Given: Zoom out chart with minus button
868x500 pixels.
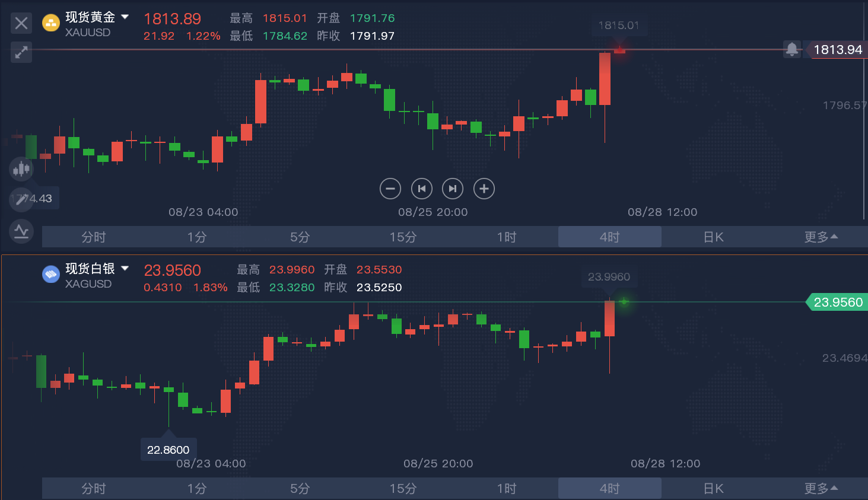Looking at the screenshot, I should [x=390, y=189].
